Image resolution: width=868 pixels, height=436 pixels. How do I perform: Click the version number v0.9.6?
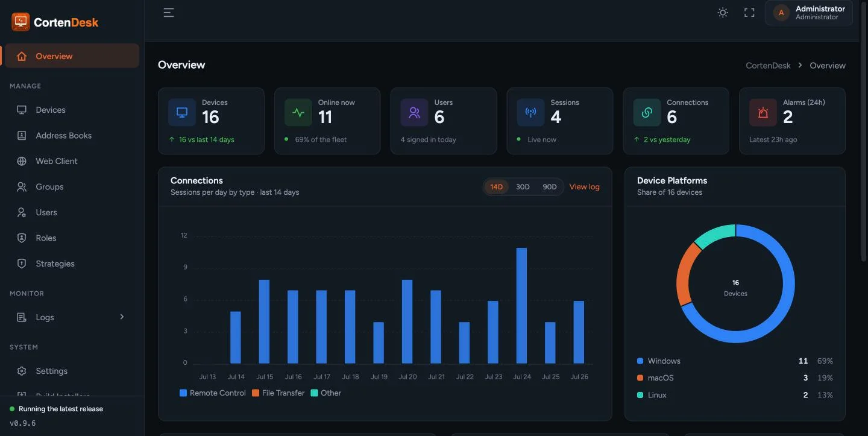pyautogui.click(x=22, y=423)
